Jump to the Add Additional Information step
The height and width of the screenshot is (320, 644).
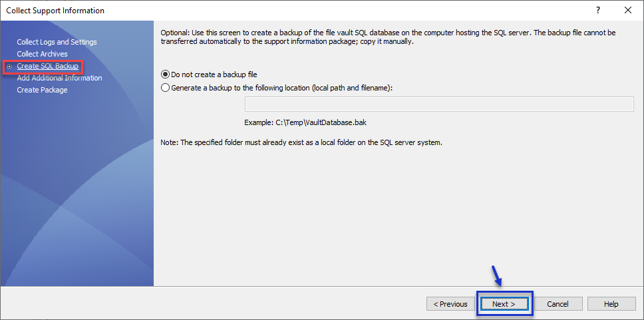click(x=59, y=78)
